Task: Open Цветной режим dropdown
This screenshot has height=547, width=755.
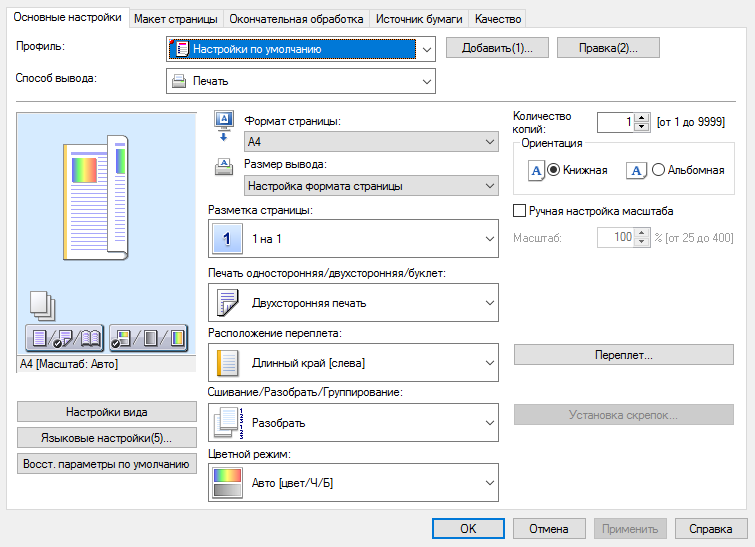Action: click(x=353, y=482)
